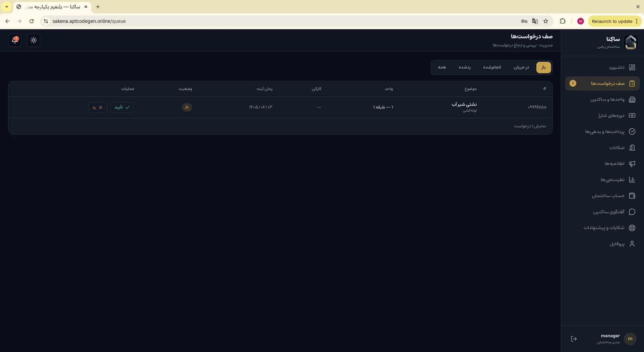Click the date ۱۴۰۵/۰۶/۰۳
Viewport: 644px width, 352px height.
point(261,107)
